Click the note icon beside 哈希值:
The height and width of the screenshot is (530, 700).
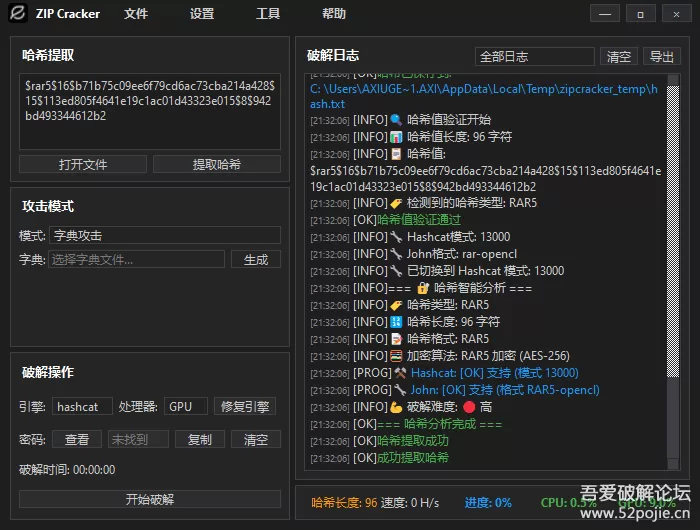click(x=396, y=154)
